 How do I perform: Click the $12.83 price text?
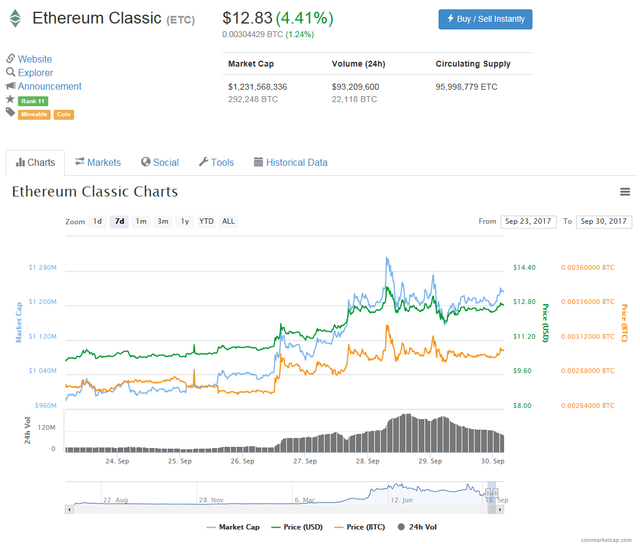(x=247, y=18)
